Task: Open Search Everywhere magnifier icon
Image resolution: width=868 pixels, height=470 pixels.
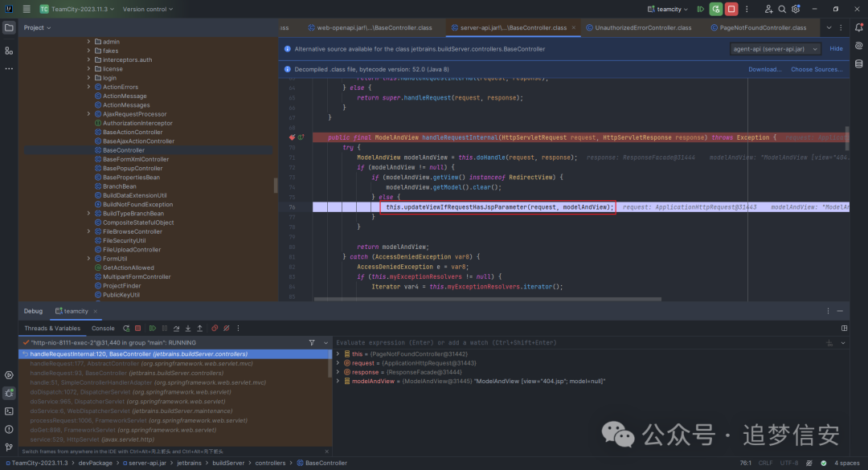Action: 782,9
